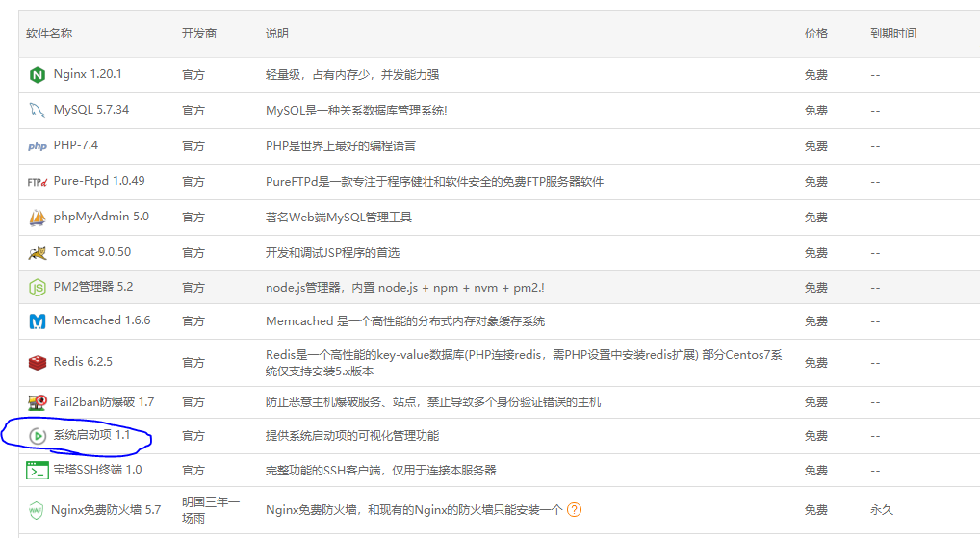Screen dimensions: 980x538
Task: Click the 开发商 column header
Action: tap(199, 33)
